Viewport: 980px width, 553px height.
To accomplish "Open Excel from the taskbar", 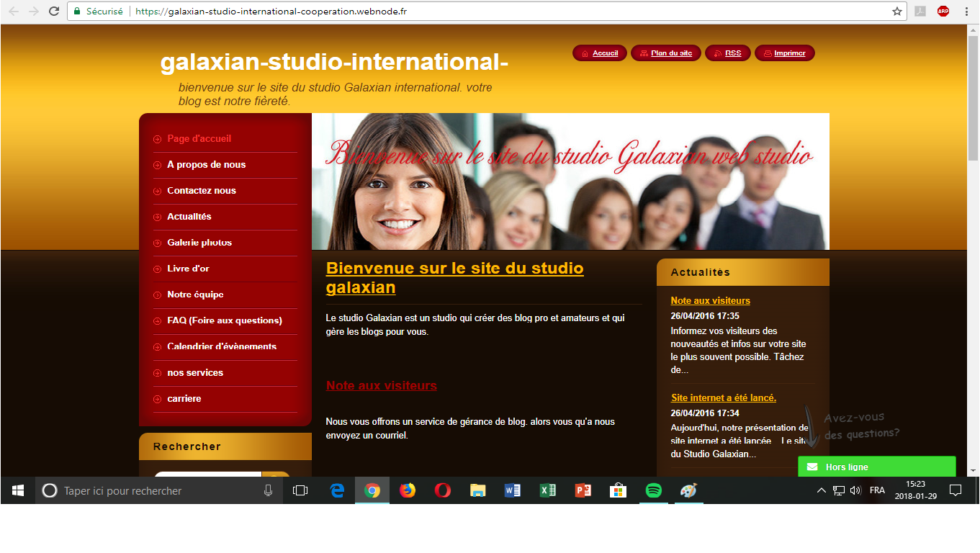I will (548, 490).
